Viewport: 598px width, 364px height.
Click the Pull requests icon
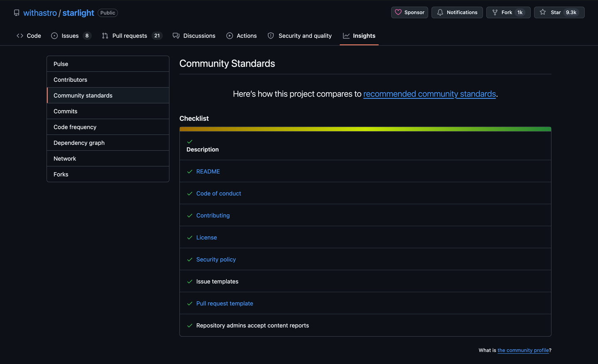tap(105, 36)
